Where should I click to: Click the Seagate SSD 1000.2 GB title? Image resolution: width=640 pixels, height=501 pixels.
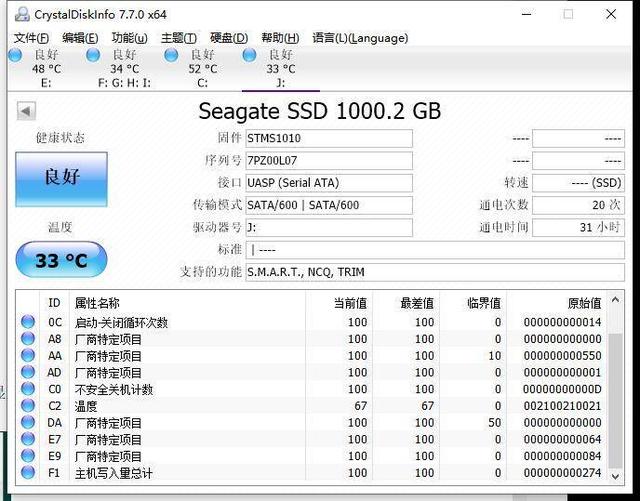[x=320, y=111]
